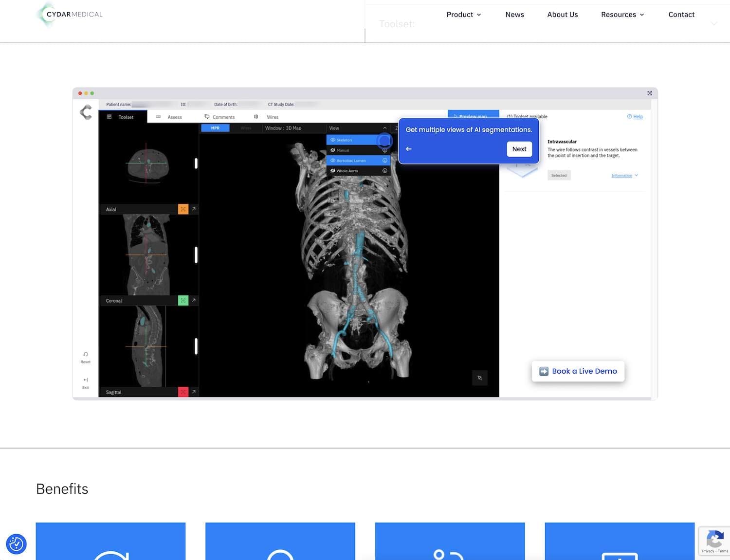
Task: Click the red Sagittal focus icon
Action: 183,392
